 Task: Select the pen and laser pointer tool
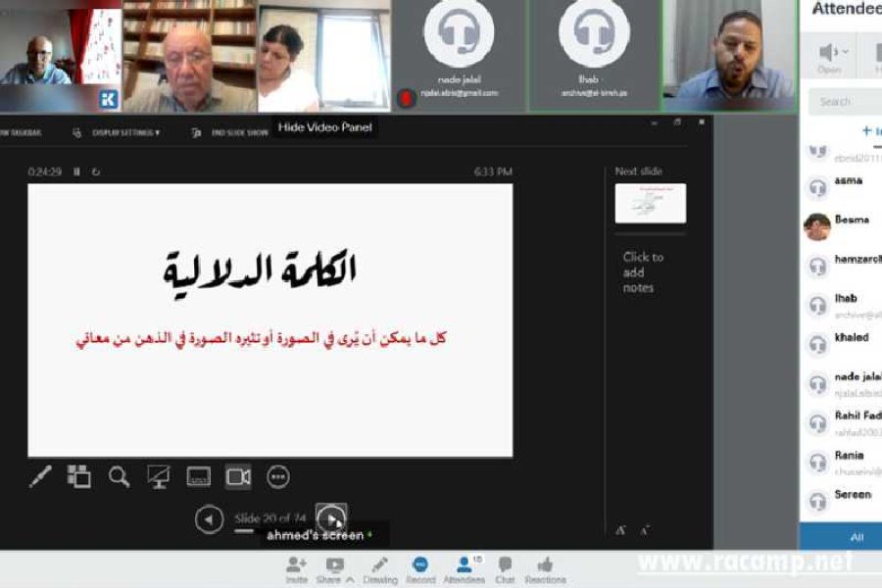(x=40, y=477)
